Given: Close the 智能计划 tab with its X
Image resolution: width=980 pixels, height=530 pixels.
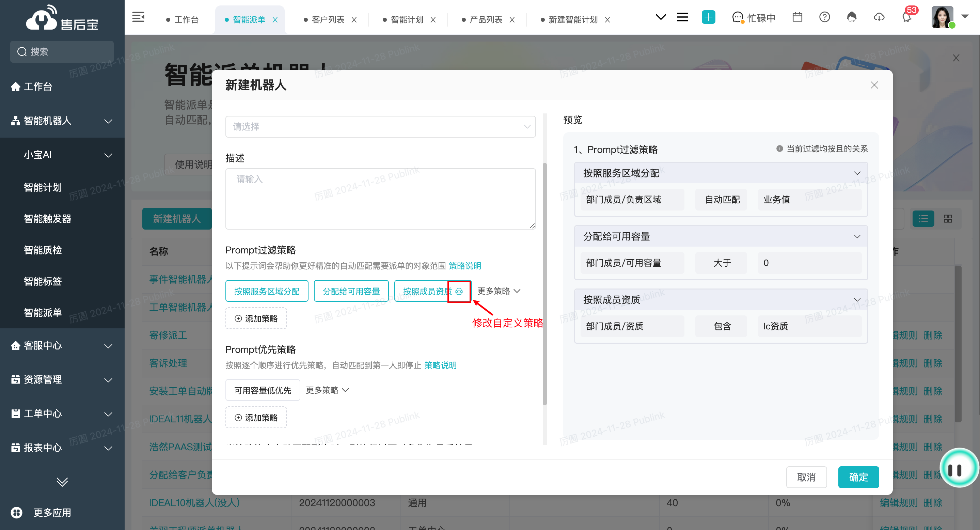Looking at the screenshot, I should tap(433, 20).
